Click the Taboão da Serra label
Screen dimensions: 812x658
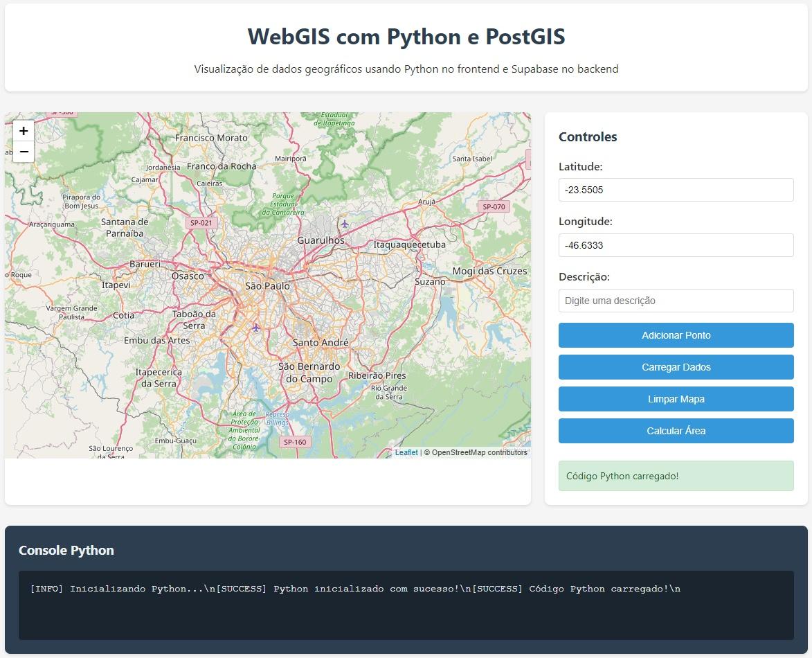195,320
